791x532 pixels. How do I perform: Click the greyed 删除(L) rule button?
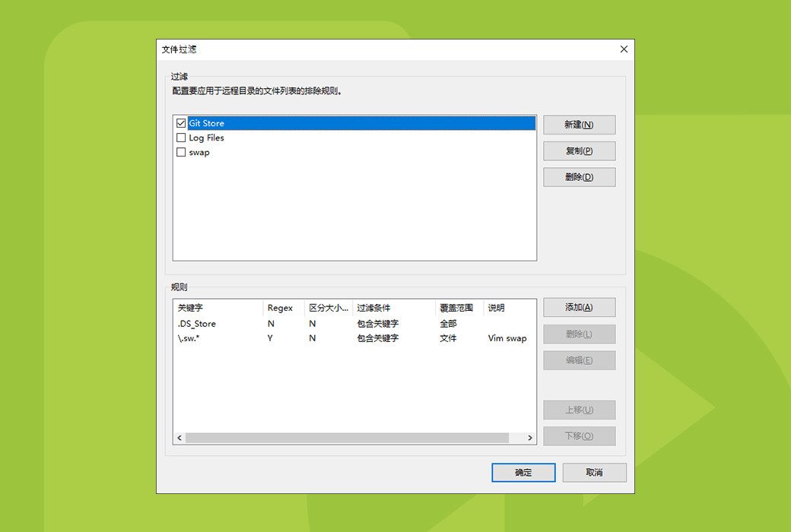click(x=579, y=334)
